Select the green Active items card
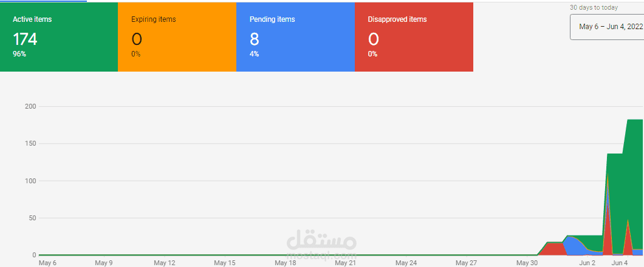 pos(59,36)
